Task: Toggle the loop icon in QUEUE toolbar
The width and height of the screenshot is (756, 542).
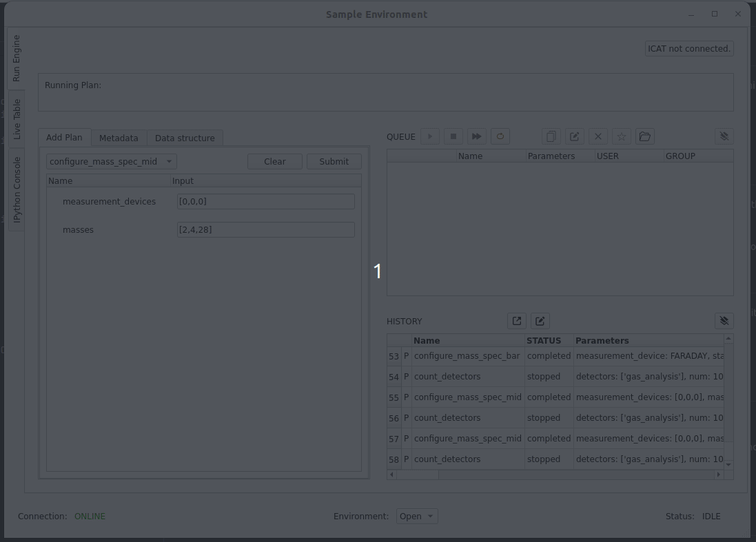Action: [500, 136]
